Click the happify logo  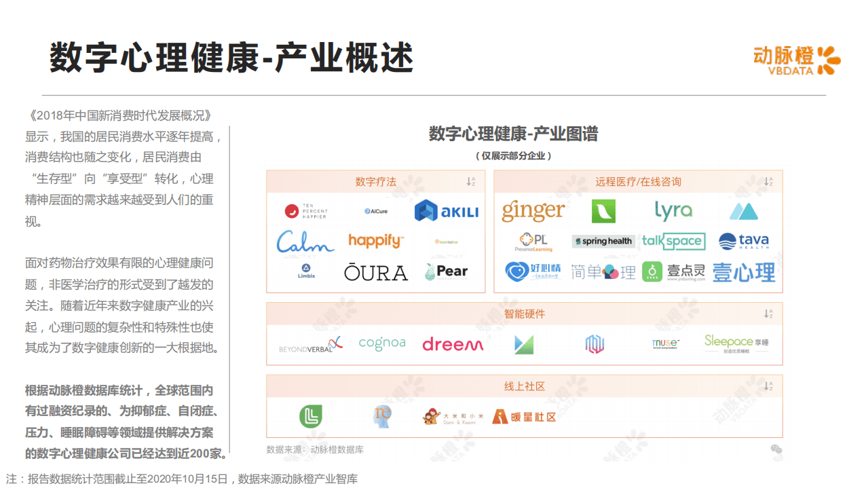[x=375, y=242]
